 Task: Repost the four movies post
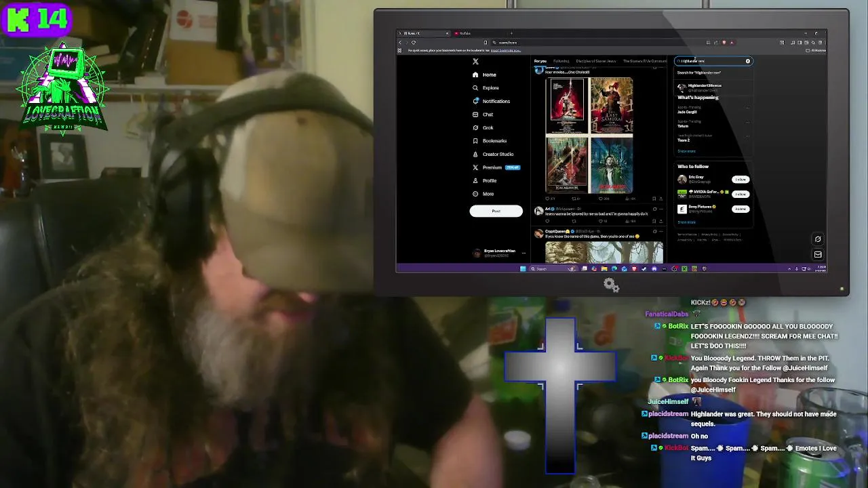(574, 199)
